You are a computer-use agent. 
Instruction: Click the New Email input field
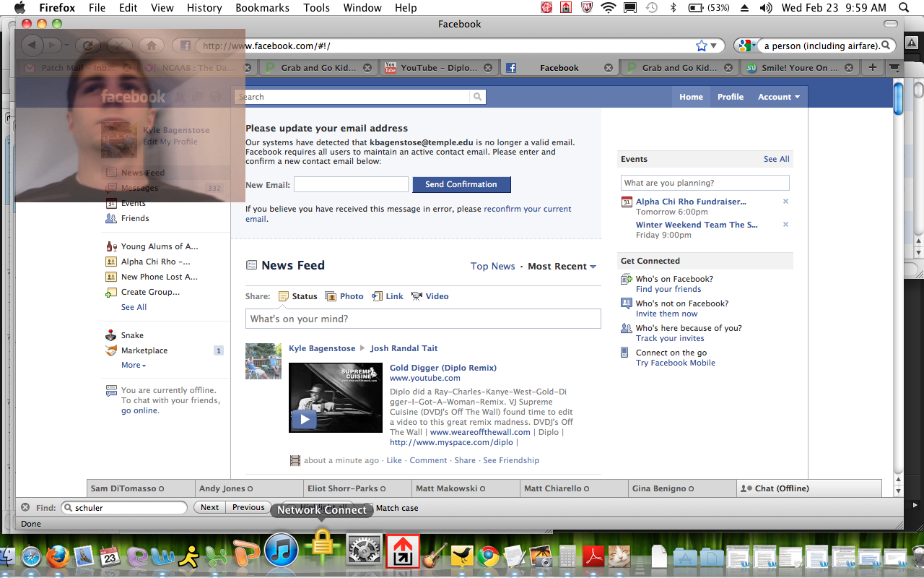coord(351,185)
